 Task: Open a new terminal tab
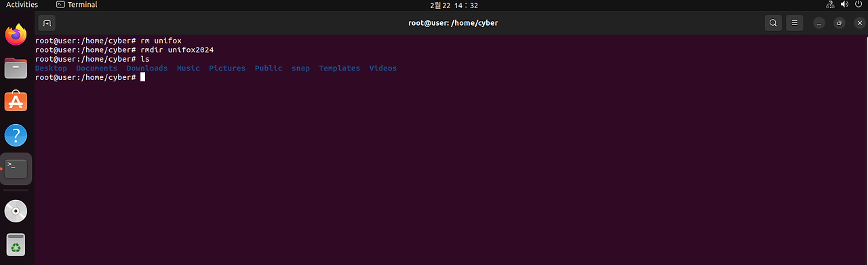pos(47,23)
